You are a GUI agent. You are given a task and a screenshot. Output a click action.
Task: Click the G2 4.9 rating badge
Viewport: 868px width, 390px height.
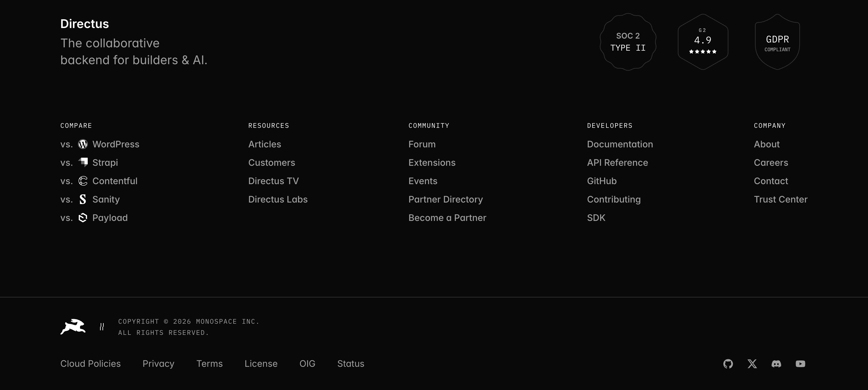point(703,42)
